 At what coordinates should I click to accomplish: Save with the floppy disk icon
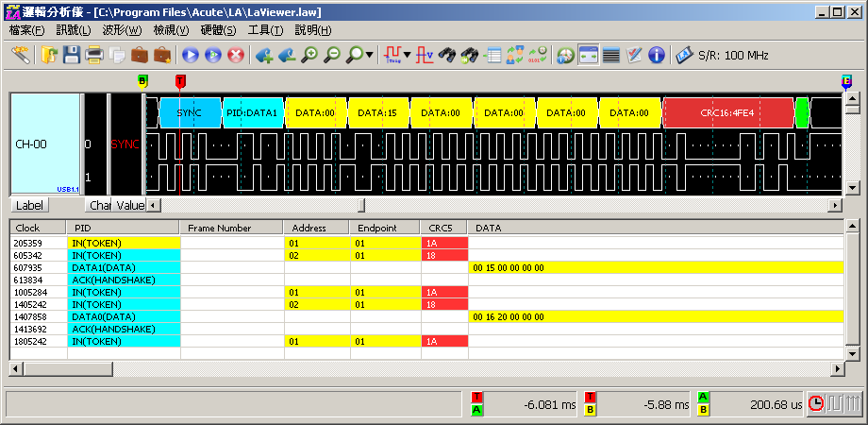click(72, 55)
